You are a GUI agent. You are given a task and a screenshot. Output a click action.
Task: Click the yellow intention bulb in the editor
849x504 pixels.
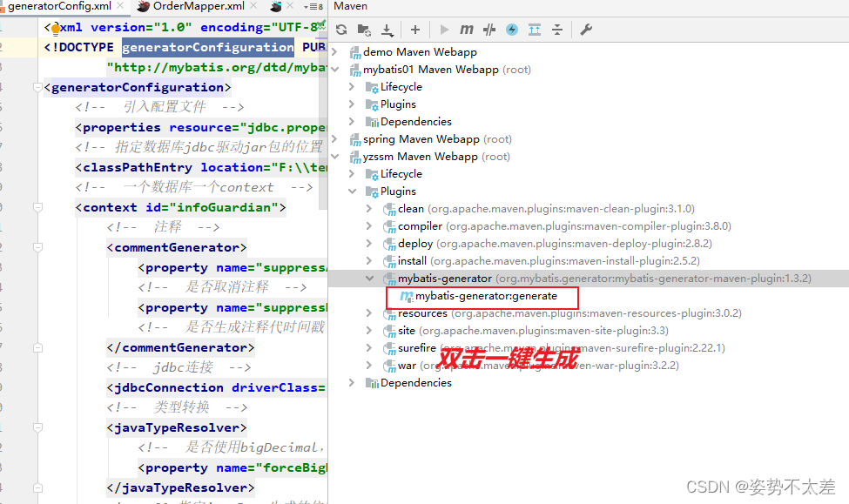tap(55, 29)
